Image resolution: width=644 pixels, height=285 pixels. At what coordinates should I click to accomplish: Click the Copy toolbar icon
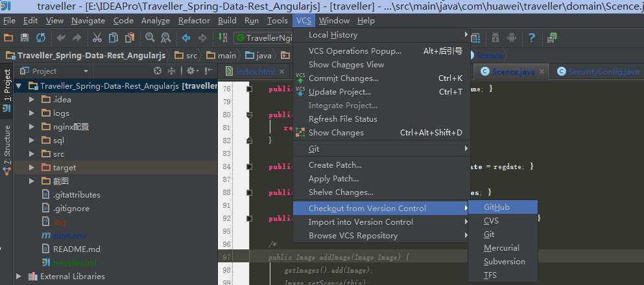click(113, 38)
